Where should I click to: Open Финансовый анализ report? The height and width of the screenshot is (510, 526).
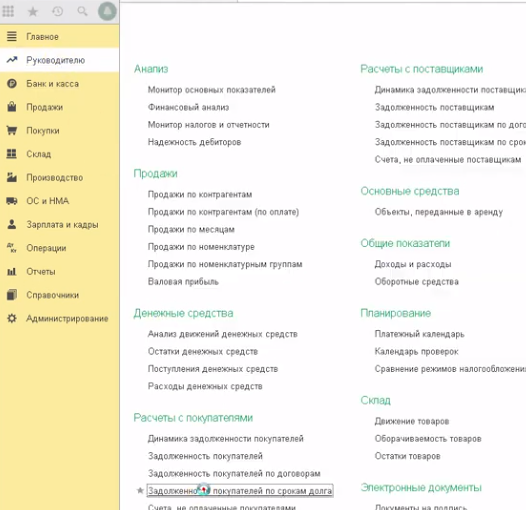(x=188, y=107)
